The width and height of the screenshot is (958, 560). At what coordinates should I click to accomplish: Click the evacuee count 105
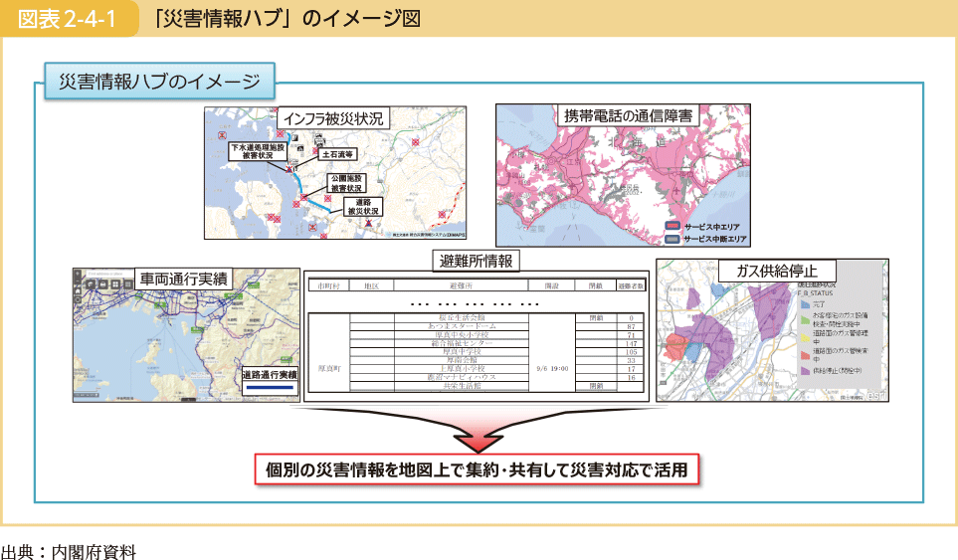(x=631, y=352)
